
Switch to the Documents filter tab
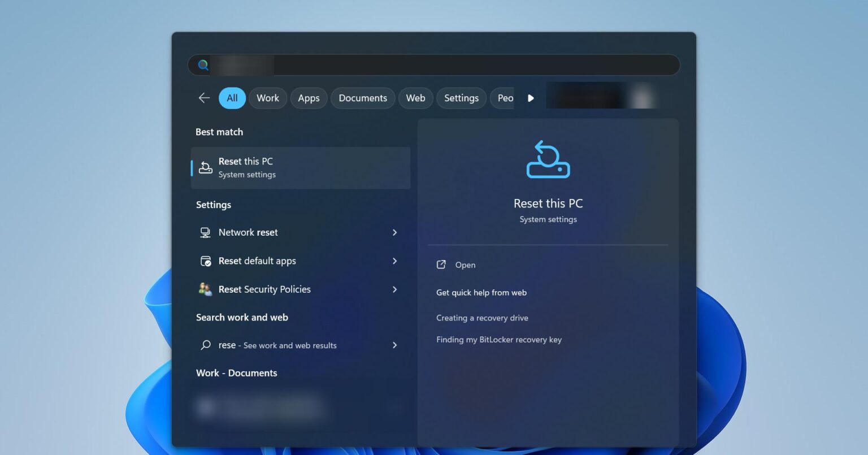pyautogui.click(x=363, y=98)
